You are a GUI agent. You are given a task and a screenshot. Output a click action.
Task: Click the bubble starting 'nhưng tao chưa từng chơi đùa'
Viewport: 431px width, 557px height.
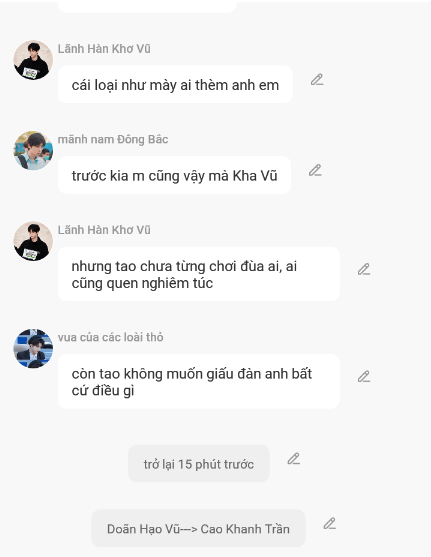point(199,274)
